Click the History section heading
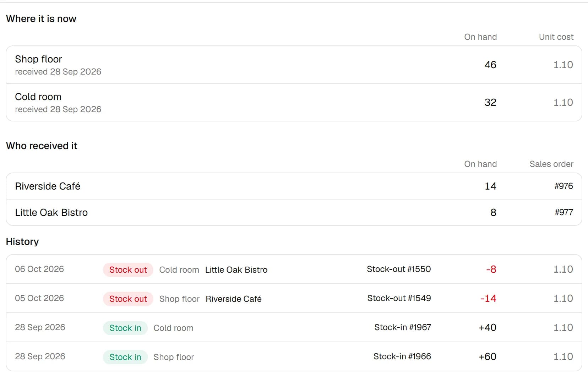Image resolution: width=588 pixels, height=382 pixels. click(x=22, y=241)
